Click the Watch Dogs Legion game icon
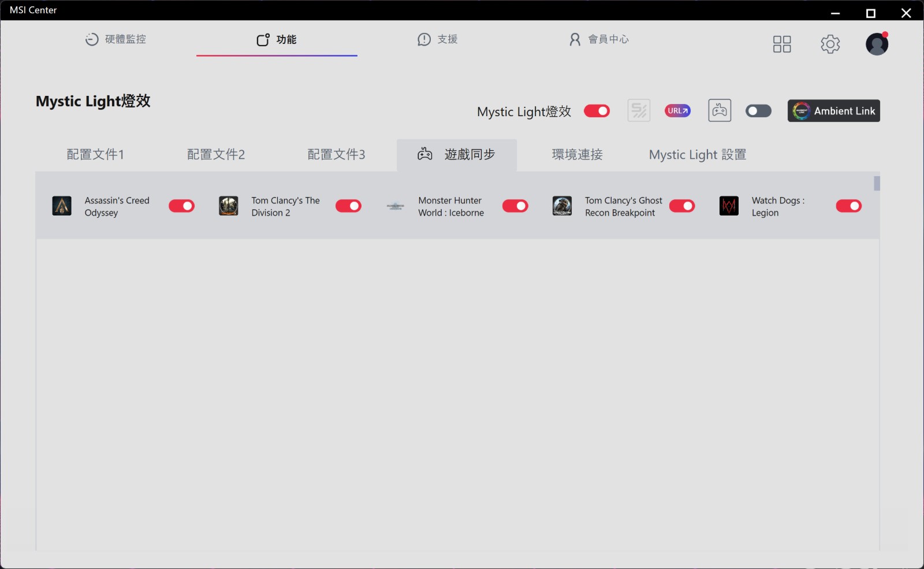 point(729,206)
